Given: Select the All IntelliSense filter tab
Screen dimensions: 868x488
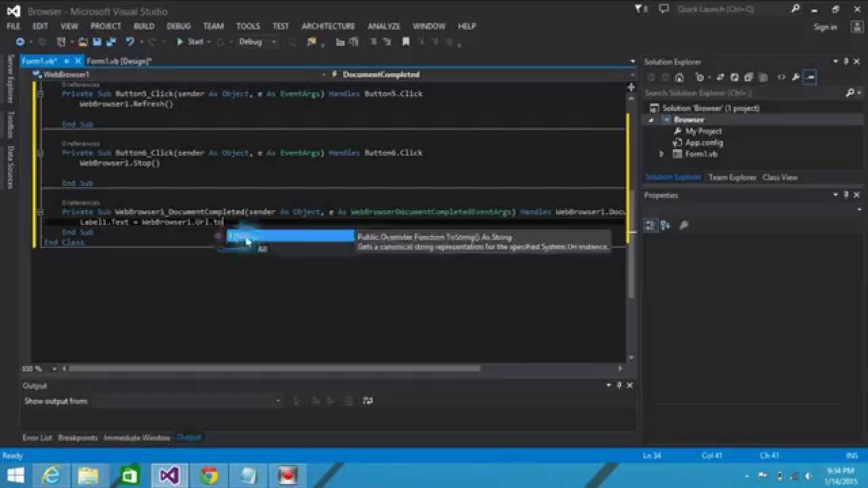Looking at the screenshot, I should 262,249.
